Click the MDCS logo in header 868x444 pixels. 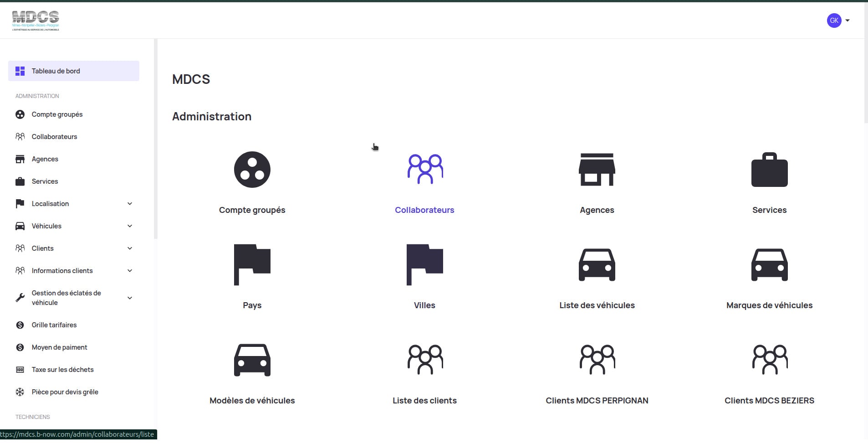36,21
